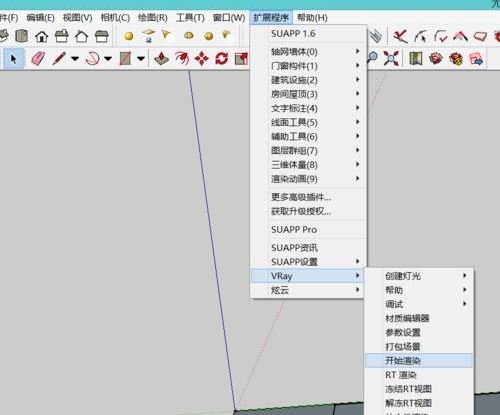Close the 扩展程序 menu
Viewport: 500px width, 415px height.
click(x=271, y=18)
